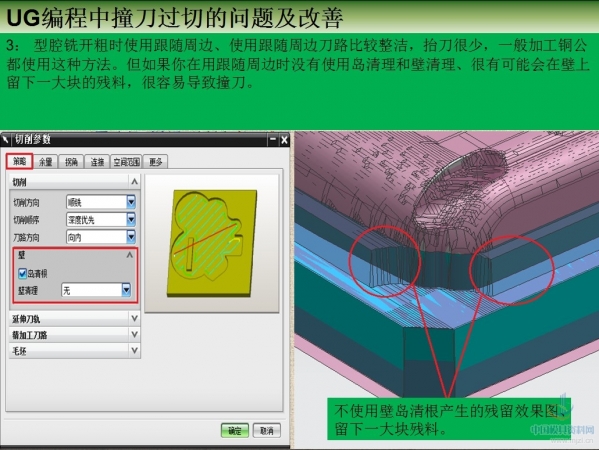Click the 切削顺序 label

26,220
